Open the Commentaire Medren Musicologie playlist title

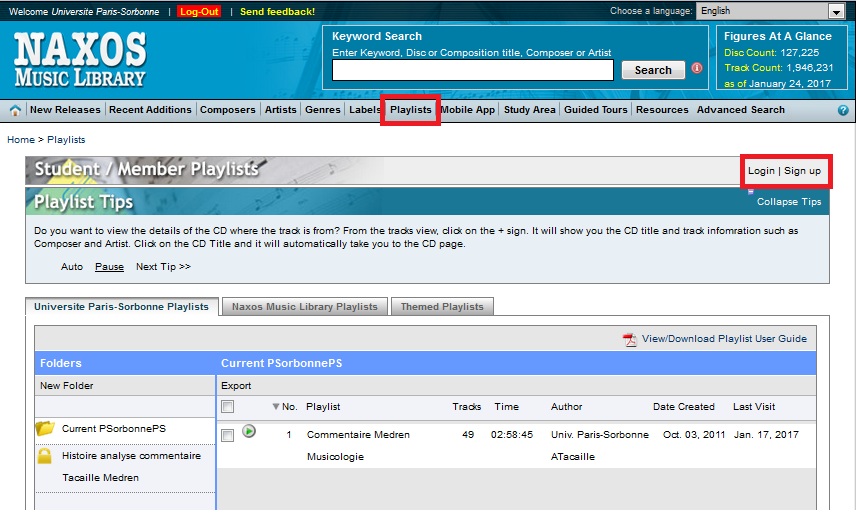[358, 445]
